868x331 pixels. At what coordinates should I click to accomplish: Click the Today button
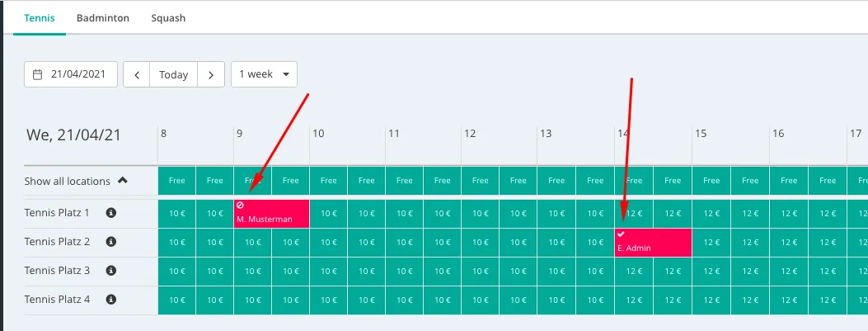(x=174, y=74)
